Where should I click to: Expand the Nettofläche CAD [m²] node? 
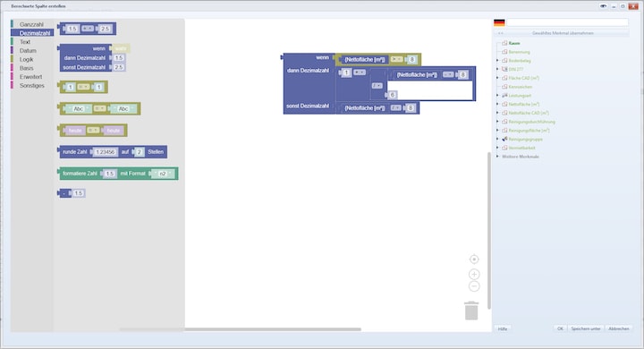tap(497, 113)
